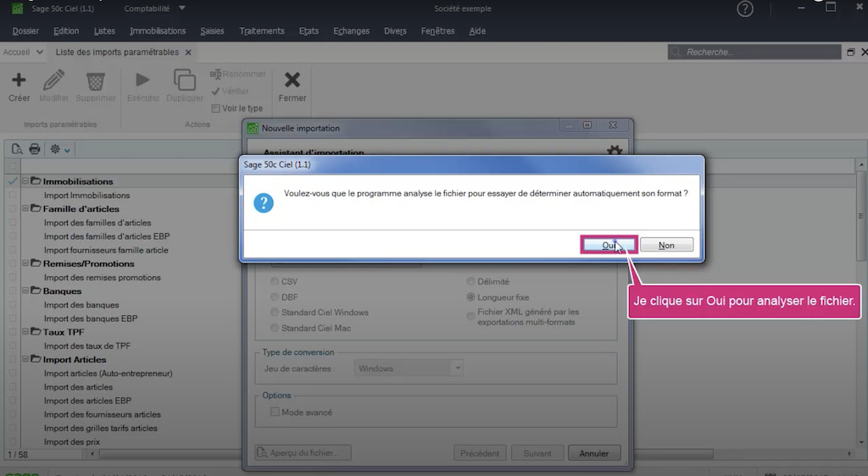Select Import des remises promotions

tap(103, 278)
